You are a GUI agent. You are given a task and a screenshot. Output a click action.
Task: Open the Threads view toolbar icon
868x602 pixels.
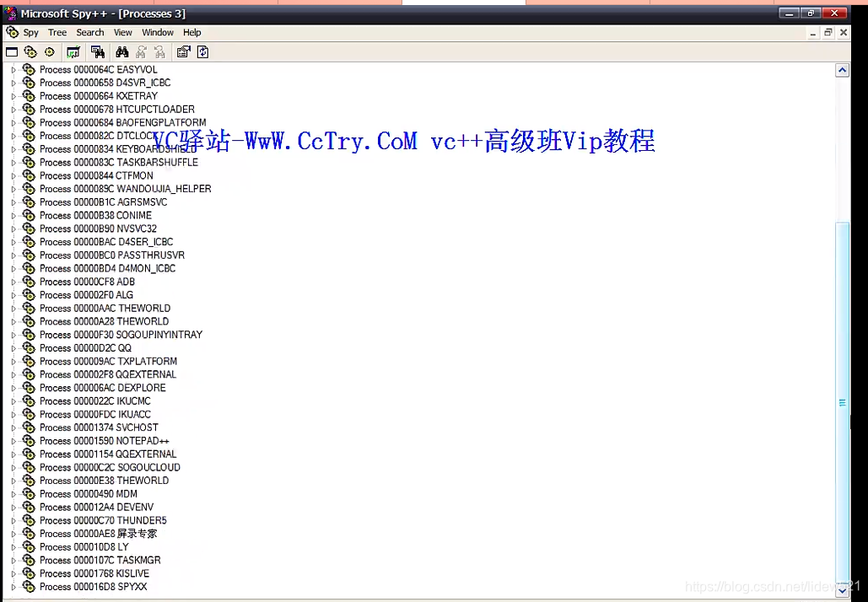[x=50, y=52]
